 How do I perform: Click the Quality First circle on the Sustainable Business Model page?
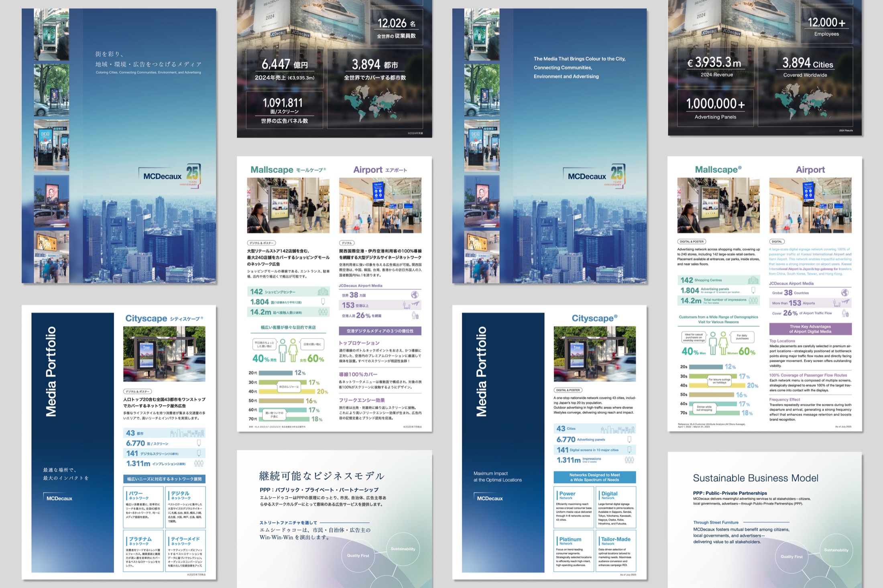tap(791, 557)
